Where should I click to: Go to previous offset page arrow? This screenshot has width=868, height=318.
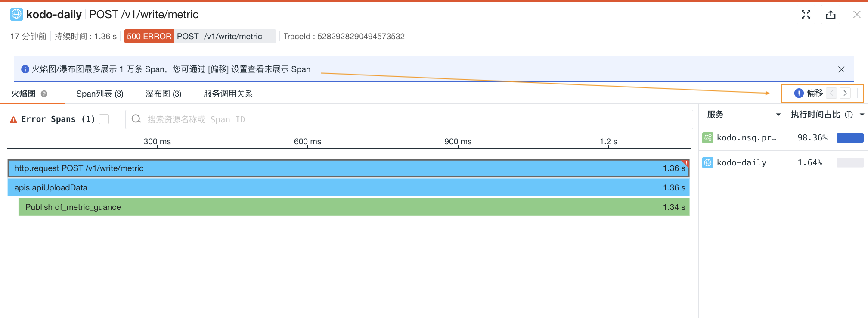832,93
